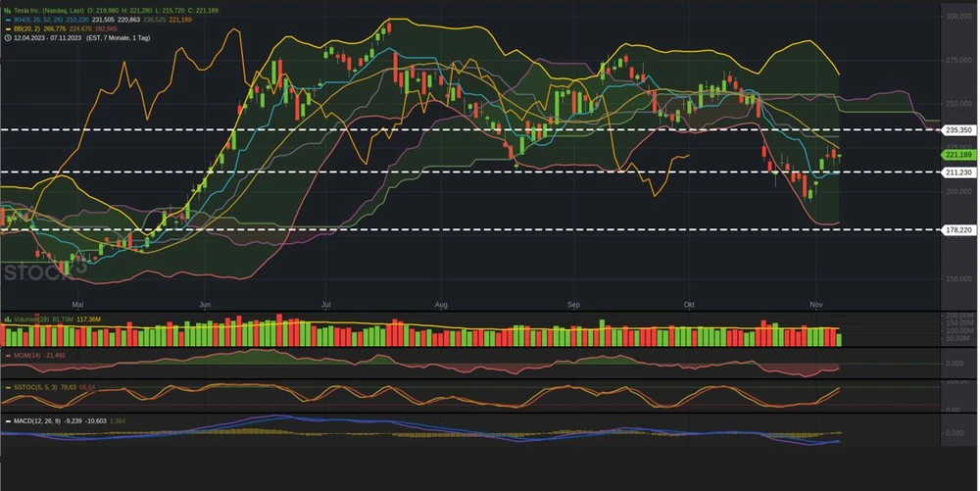980x491 pixels.
Task: Click the closing value C: 221,189
Action: tap(203, 11)
